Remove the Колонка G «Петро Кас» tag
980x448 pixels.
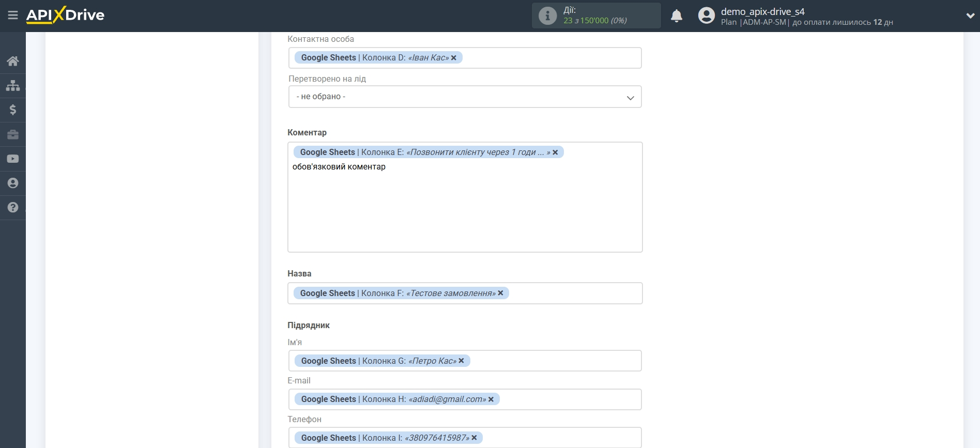(x=462, y=361)
